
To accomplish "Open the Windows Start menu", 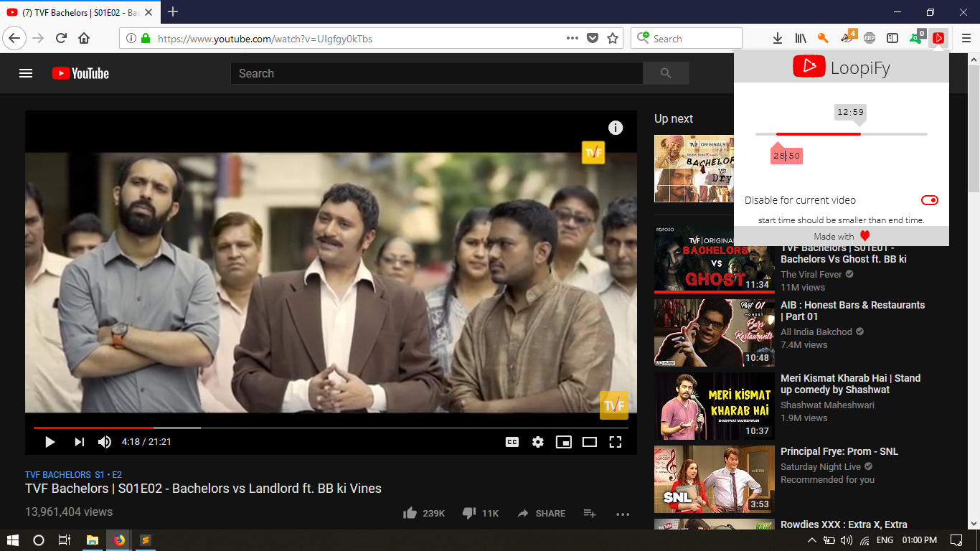I will pos(12,540).
